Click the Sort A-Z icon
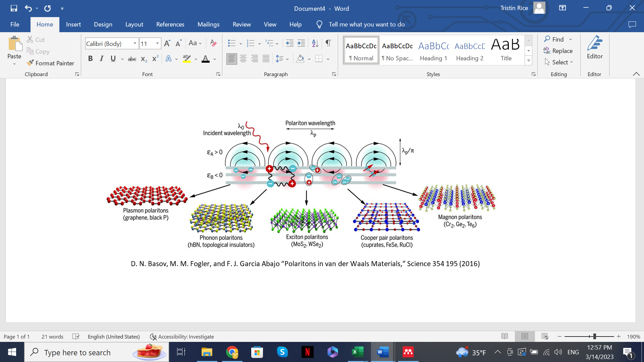The image size is (644, 362). 315,43
